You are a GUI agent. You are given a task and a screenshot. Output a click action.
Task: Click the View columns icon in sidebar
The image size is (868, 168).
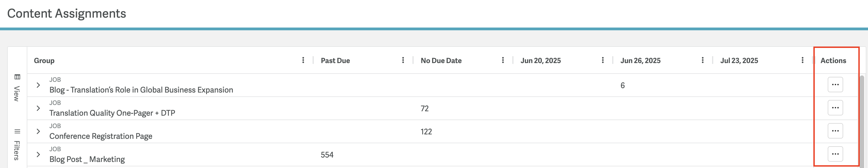[x=17, y=77]
